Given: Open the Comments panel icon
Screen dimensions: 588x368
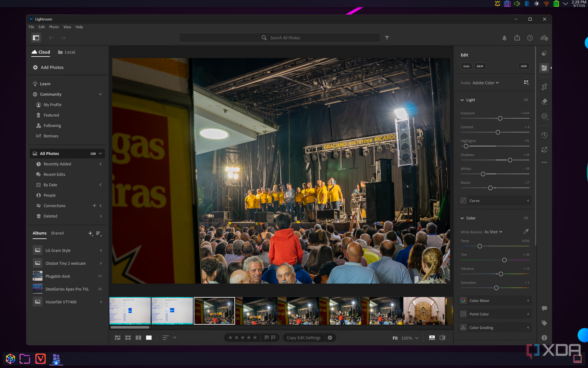Looking at the screenshot, I should (x=544, y=308).
